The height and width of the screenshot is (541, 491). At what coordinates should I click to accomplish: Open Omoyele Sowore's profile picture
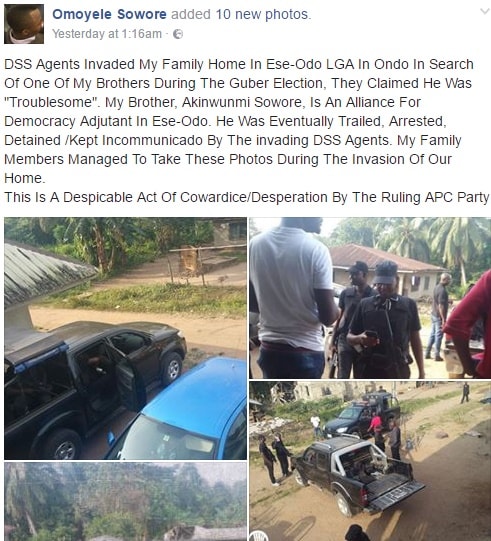click(x=24, y=24)
